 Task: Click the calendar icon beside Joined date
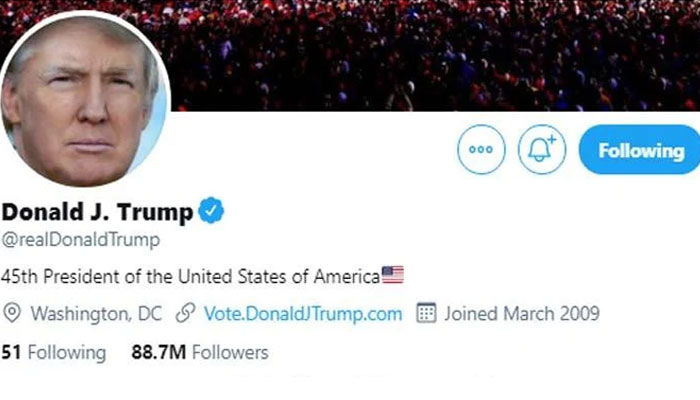pyautogui.click(x=426, y=314)
